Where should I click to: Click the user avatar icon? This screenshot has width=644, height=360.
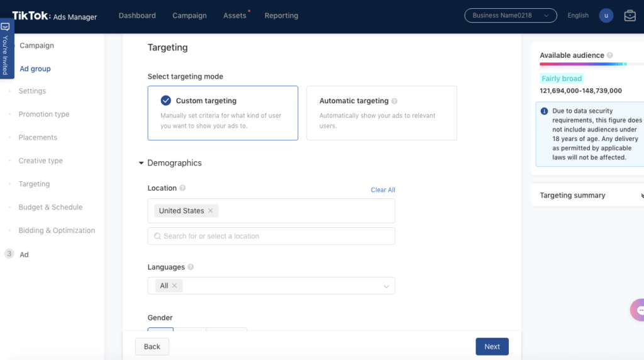coord(606,16)
